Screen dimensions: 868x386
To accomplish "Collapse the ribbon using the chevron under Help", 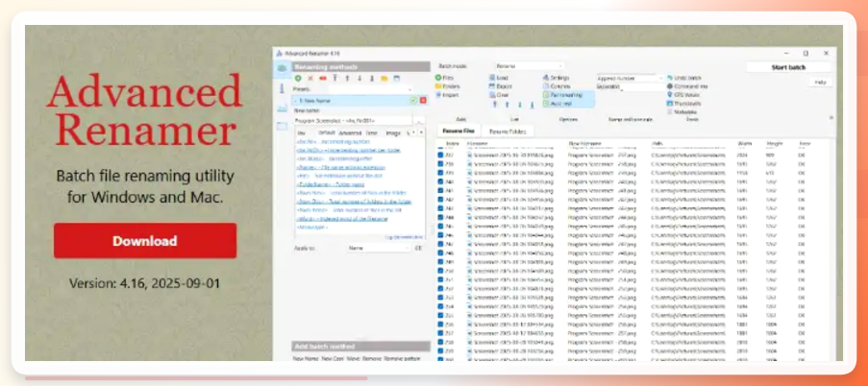I will pos(831,117).
